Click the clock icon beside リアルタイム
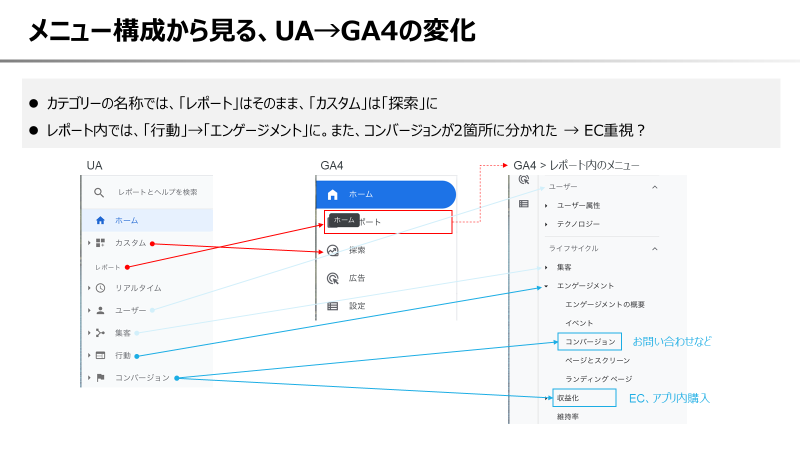This screenshot has width=800, height=450. pyautogui.click(x=100, y=288)
